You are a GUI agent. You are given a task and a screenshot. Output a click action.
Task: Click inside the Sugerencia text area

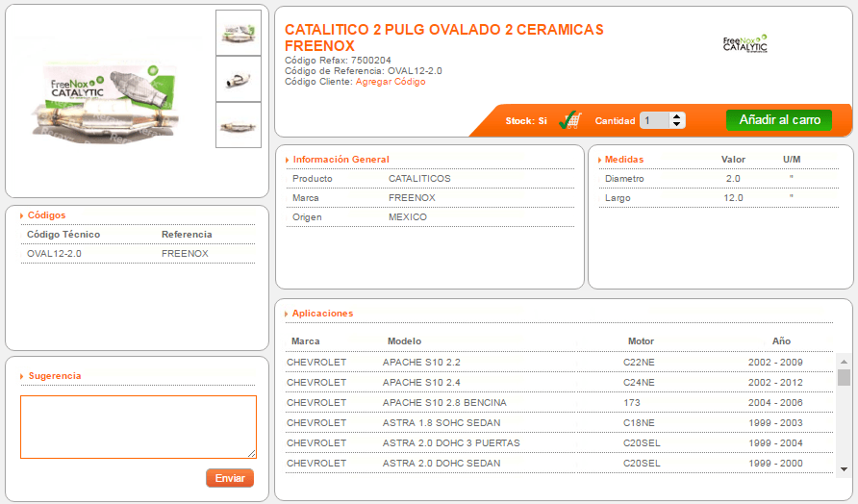click(x=139, y=427)
